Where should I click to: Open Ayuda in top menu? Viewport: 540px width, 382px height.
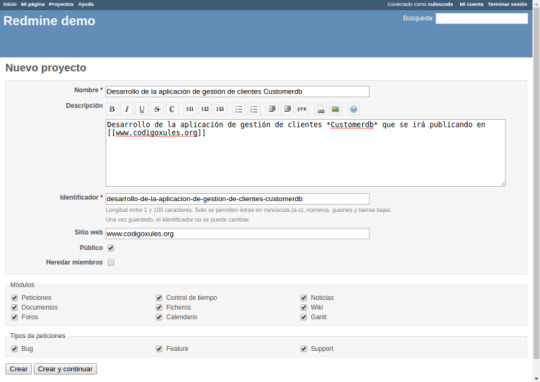[x=86, y=4]
